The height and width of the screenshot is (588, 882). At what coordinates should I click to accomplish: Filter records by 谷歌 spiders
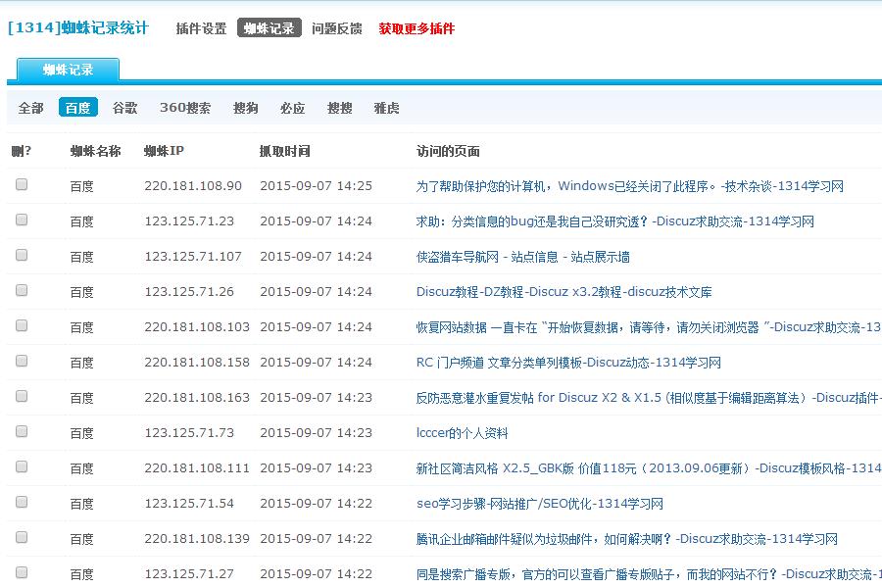(125, 108)
